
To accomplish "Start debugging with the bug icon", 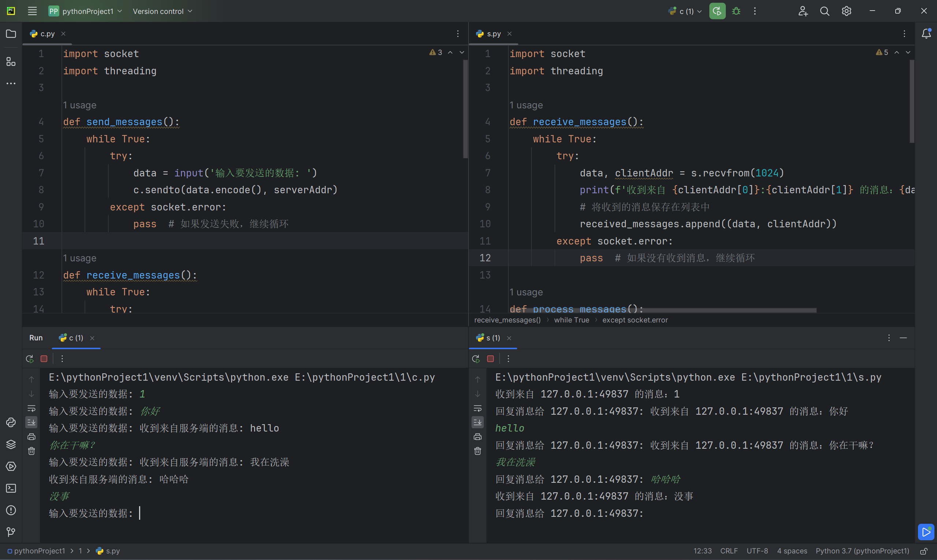I will pyautogui.click(x=736, y=11).
